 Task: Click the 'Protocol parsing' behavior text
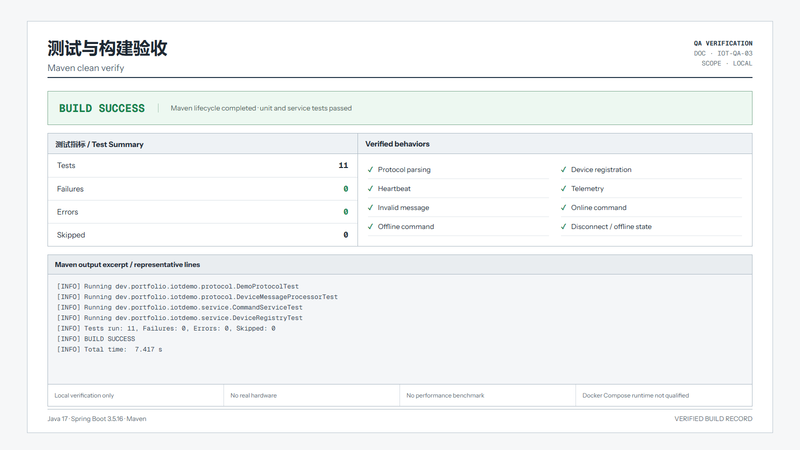tap(404, 169)
